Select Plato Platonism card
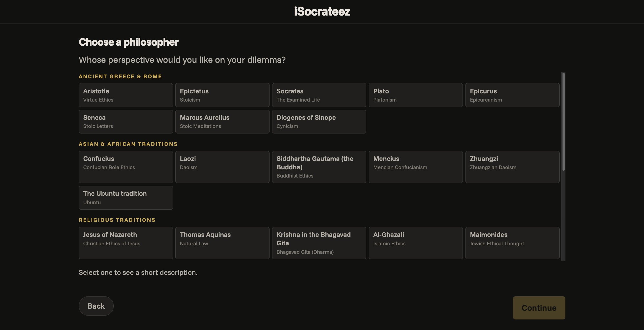 click(x=416, y=95)
